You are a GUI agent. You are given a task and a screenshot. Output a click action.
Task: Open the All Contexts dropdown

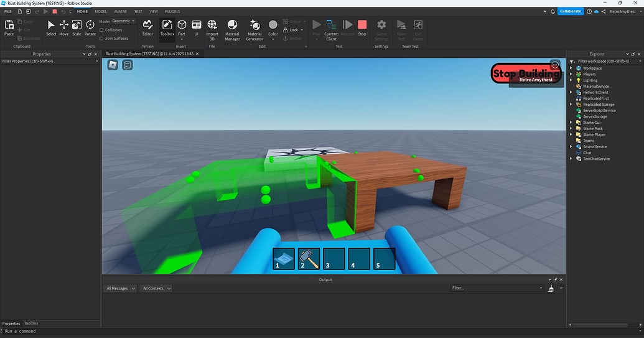tap(156, 288)
